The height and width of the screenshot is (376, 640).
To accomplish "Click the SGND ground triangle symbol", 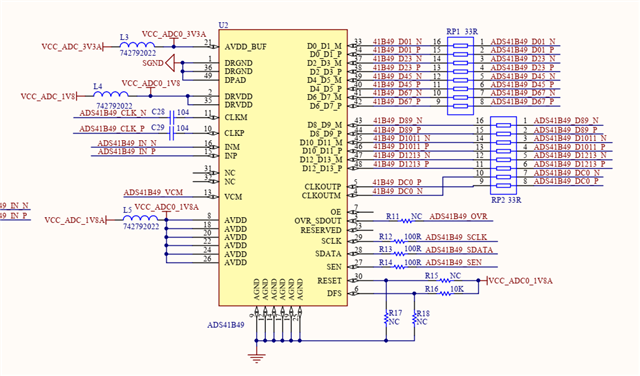I will (x=170, y=63).
